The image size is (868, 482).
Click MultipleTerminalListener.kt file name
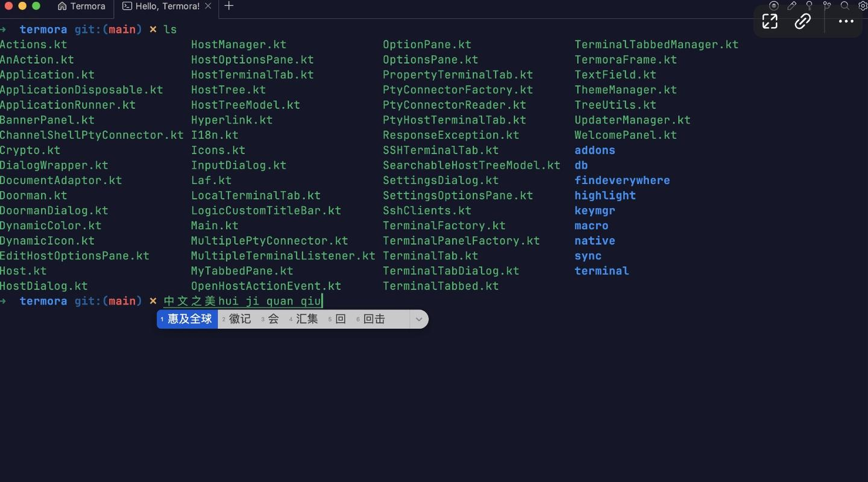point(283,256)
